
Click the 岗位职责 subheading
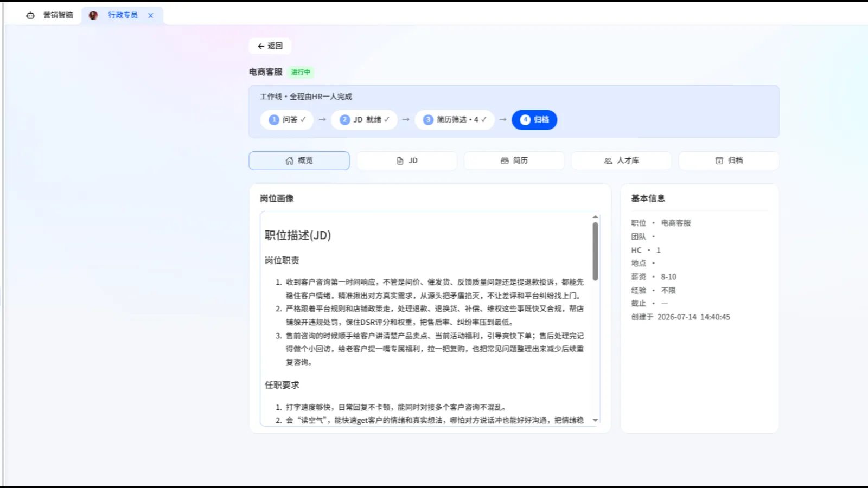click(282, 260)
